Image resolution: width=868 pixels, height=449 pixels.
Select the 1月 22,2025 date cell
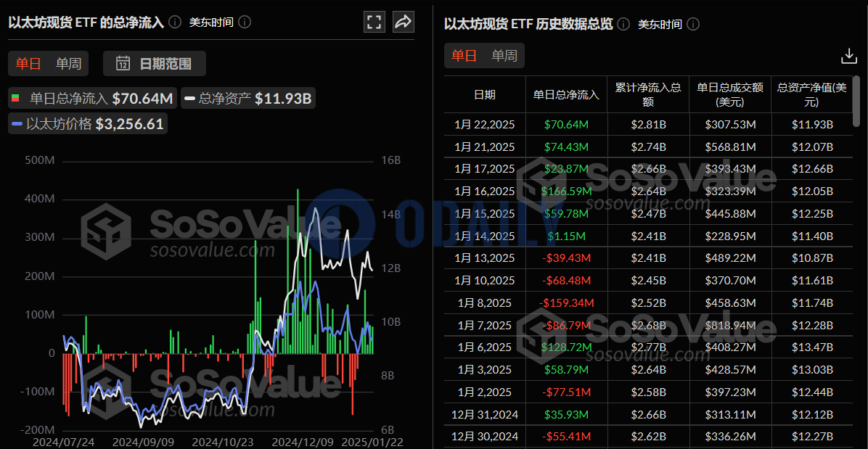(485, 125)
